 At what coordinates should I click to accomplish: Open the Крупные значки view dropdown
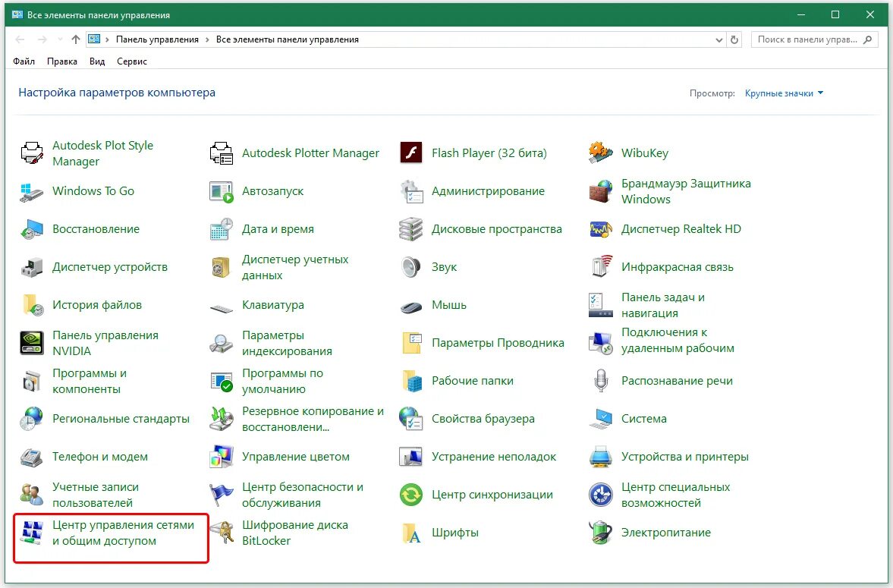click(784, 93)
